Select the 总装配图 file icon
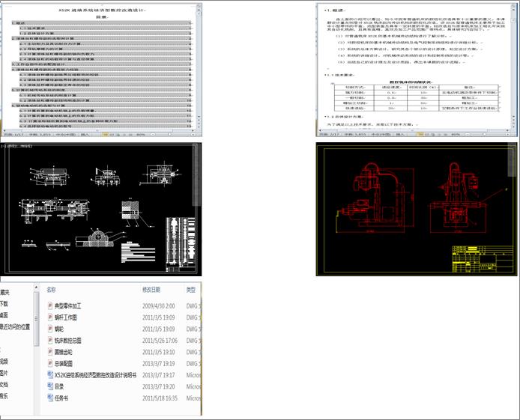The height and width of the screenshot is (420, 520). (x=50, y=363)
